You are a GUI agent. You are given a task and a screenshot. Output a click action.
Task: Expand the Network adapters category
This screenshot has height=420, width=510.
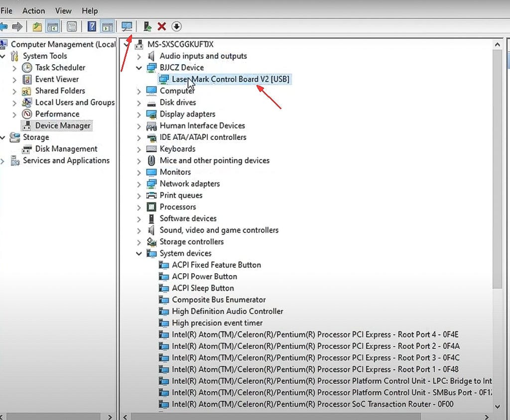pyautogui.click(x=139, y=184)
